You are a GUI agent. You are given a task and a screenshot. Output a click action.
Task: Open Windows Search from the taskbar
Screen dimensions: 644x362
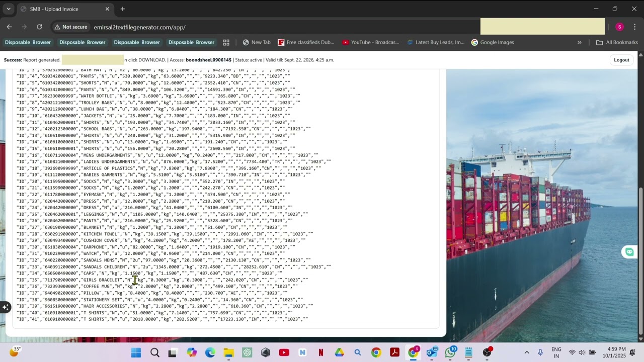154,352
